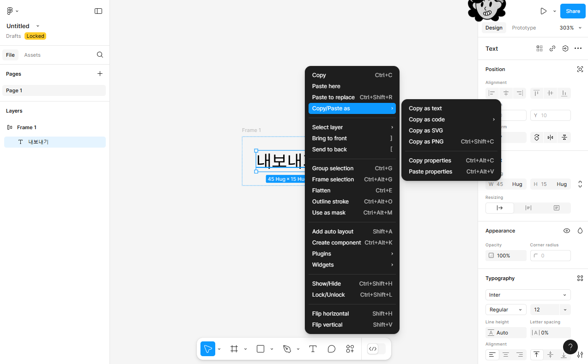The height and width of the screenshot is (364, 588).
Task: Click Copy properties in submenu
Action: click(451, 161)
